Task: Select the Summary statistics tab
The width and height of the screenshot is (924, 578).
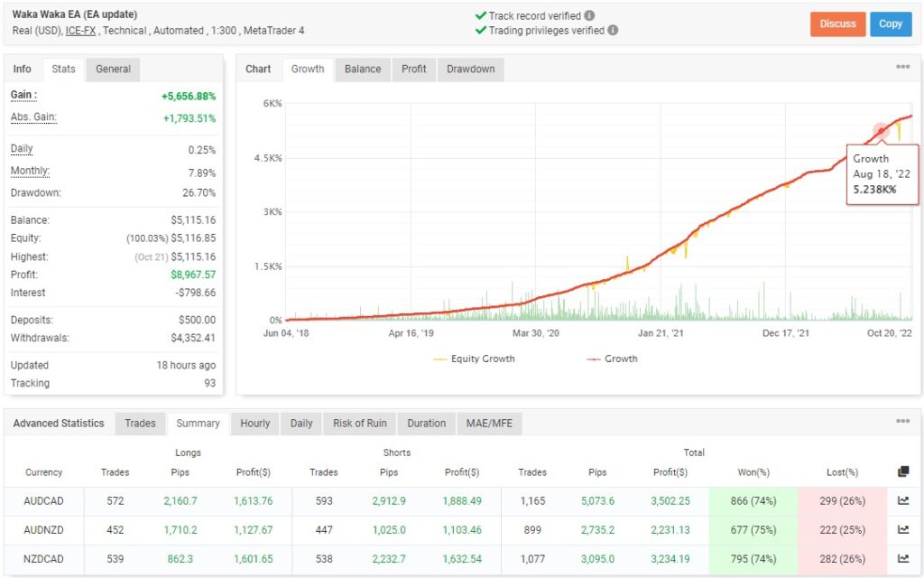Action: 198,424
